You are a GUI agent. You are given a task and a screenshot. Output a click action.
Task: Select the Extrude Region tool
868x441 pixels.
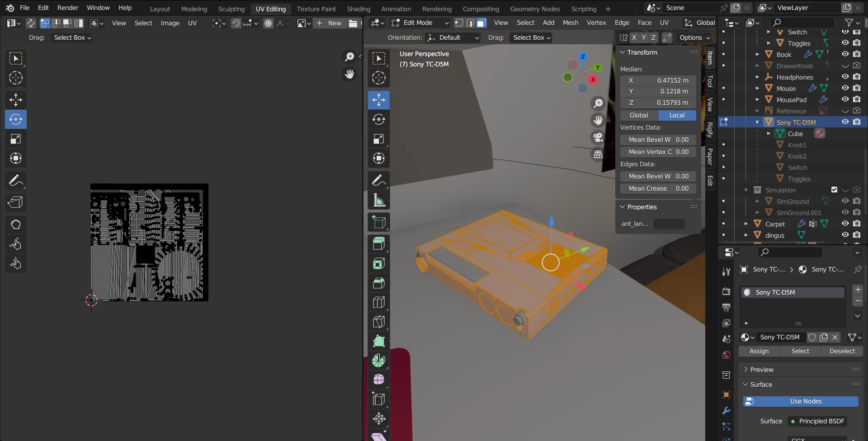tap(379, 244)
